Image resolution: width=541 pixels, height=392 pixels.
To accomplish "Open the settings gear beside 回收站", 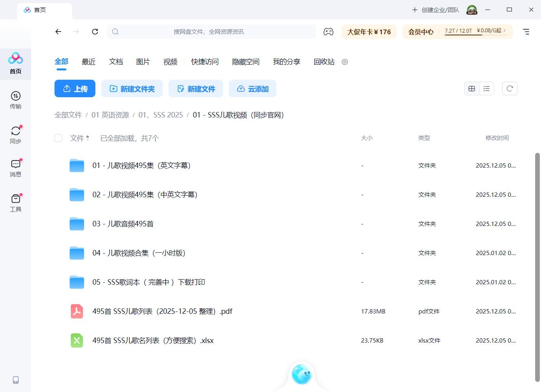I will tap(344, 61).
